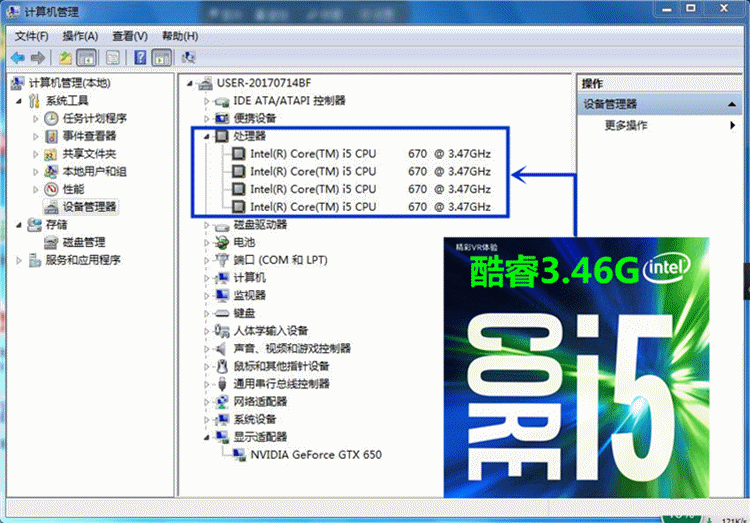Click 更多操作 in the actions pane
Image resolution: width=750 pixels, height=523 pixels.
[626, 125]
